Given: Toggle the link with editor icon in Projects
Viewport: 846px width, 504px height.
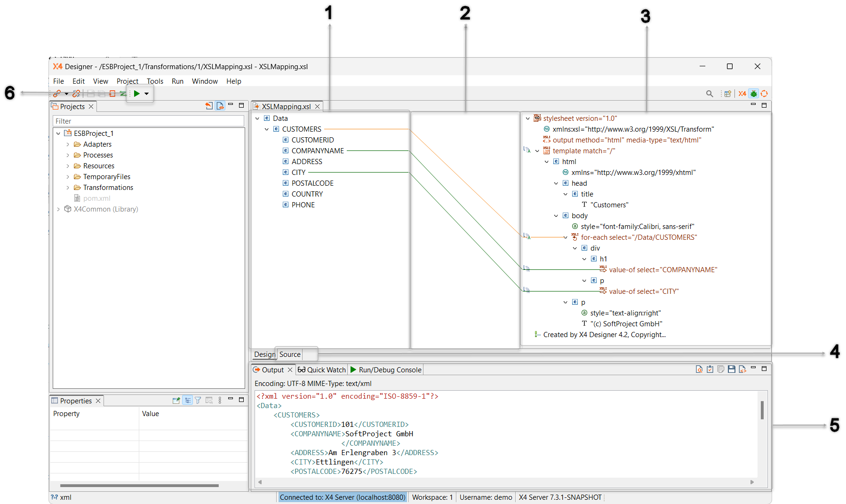Looking at the screenshot, I should (x=220, y=106).
